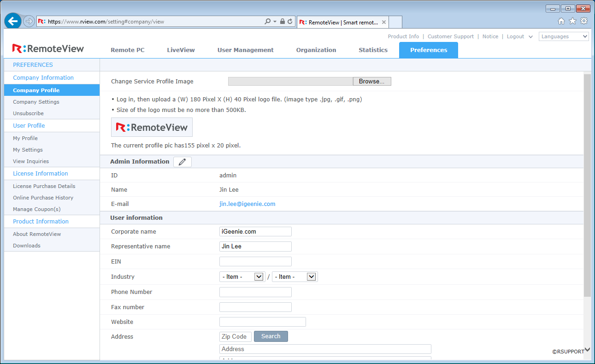Open the browser tools gear icon
595x364 pixels.
(x=584, y=21)
